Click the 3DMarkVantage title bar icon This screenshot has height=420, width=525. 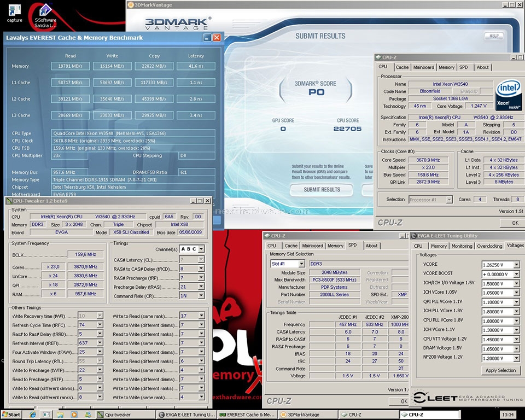[131, 5]
